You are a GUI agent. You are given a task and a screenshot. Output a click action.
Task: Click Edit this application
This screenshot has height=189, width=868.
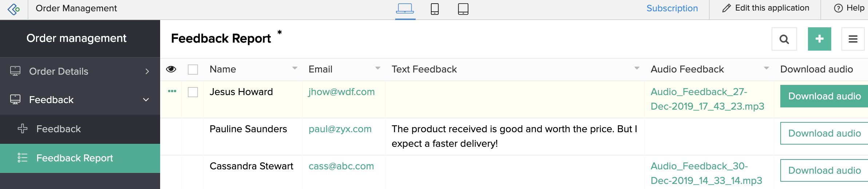765,8
